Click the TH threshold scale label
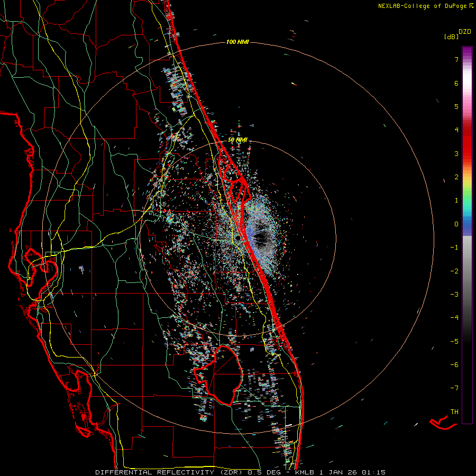476x476 pixels. (454, 412)
